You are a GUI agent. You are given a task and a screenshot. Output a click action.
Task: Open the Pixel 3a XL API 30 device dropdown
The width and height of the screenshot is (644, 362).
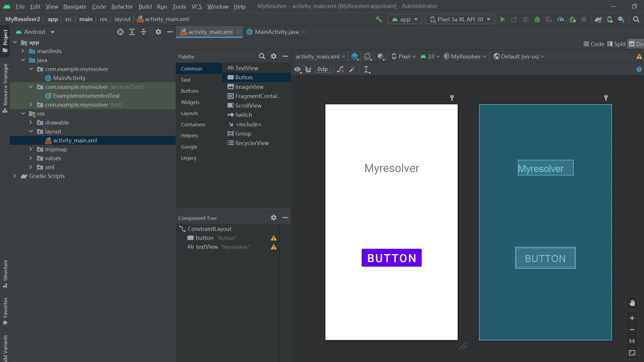460,20
